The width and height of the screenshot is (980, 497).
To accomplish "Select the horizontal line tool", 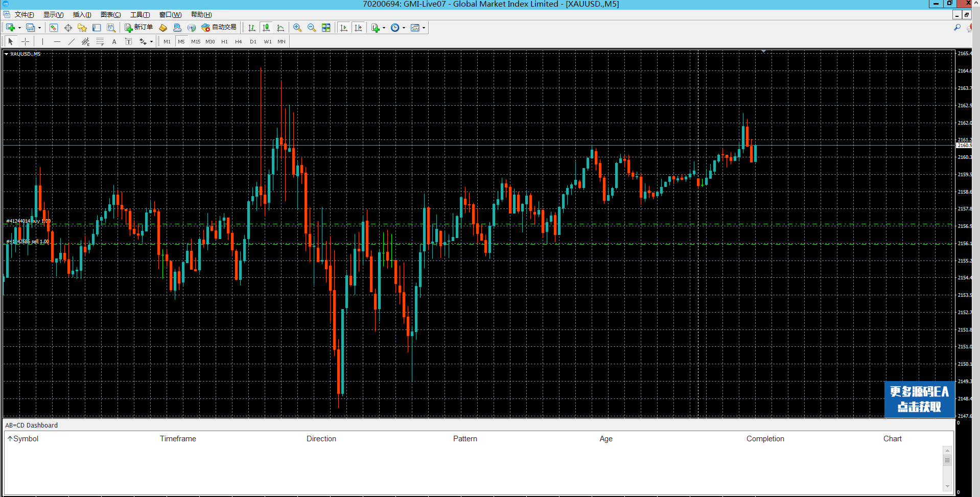I will (x=57, y=41).
